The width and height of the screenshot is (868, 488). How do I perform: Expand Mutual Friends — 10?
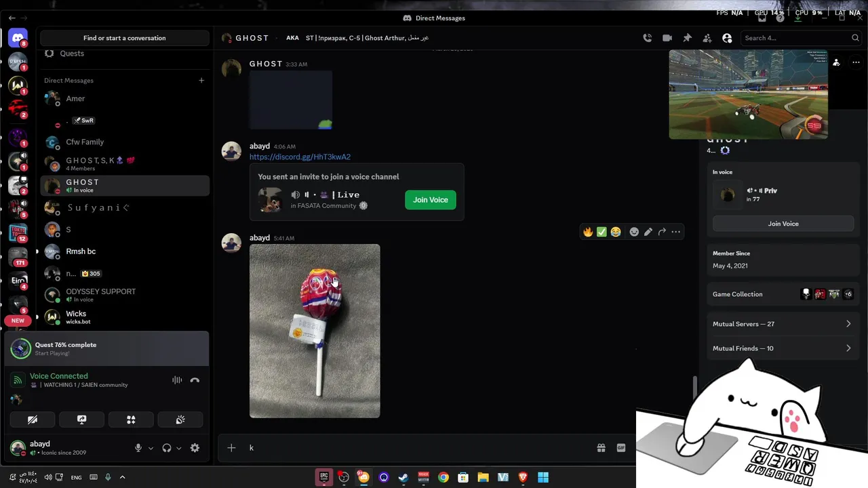click(783, 348)
